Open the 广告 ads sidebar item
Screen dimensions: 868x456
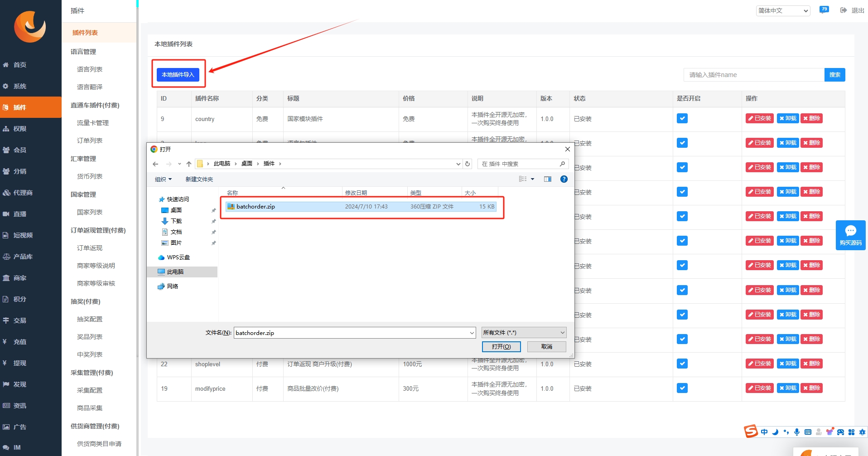(30, 427)
